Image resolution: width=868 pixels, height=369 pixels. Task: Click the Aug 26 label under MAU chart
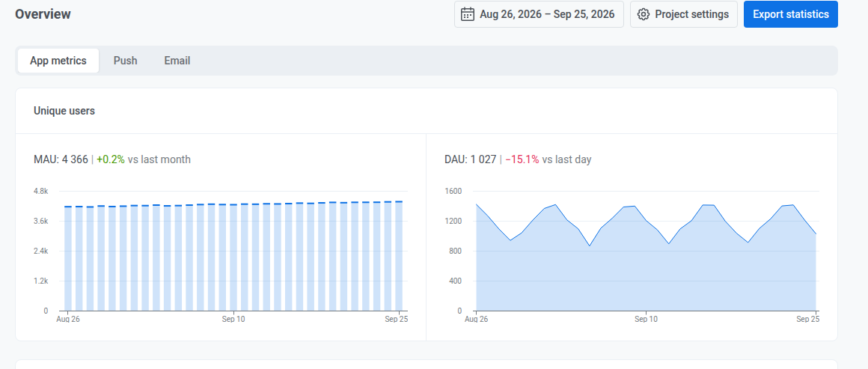[x=69, y=319]
